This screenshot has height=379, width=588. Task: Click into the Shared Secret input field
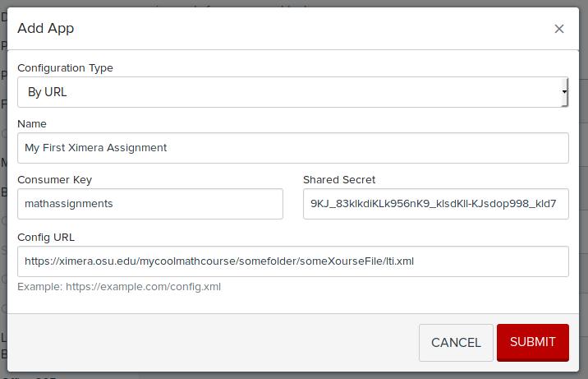click(x=435, y=204)
